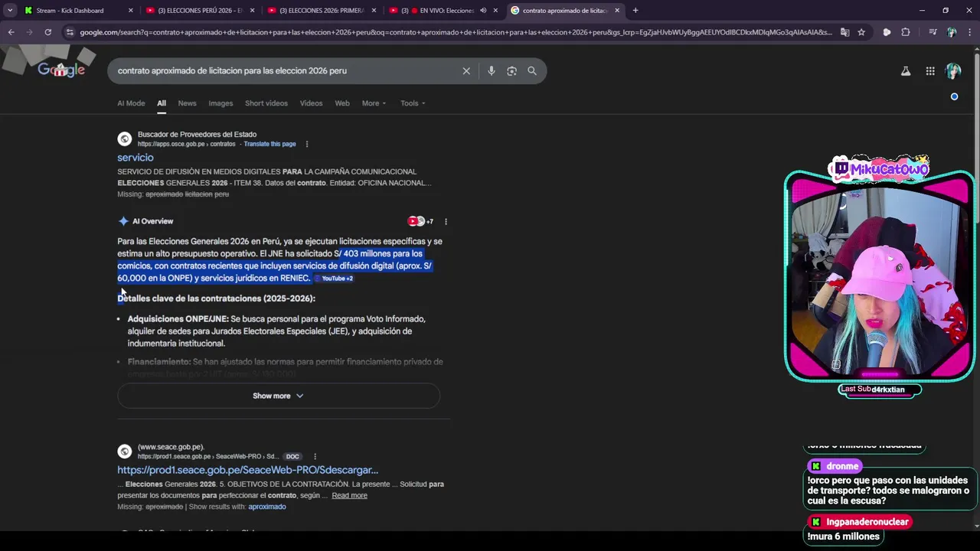
Task: Click the google.com address bar URL
Action: click(x=456, y=32)
